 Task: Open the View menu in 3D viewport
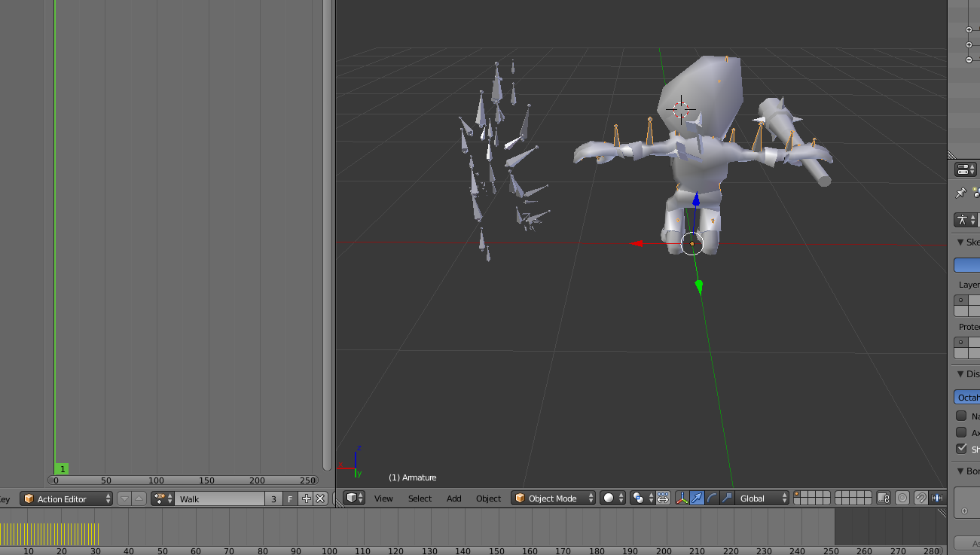383,499
